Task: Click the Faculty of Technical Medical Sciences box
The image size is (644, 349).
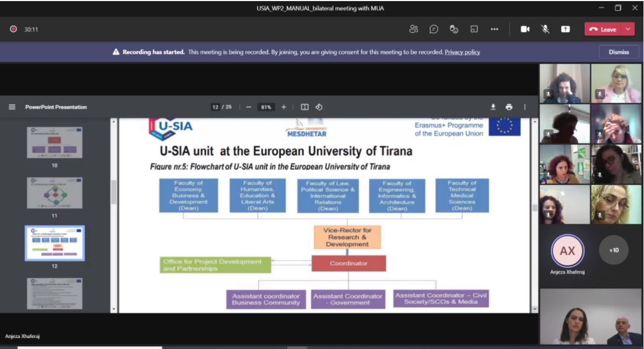Action: [x=462, y=196]
